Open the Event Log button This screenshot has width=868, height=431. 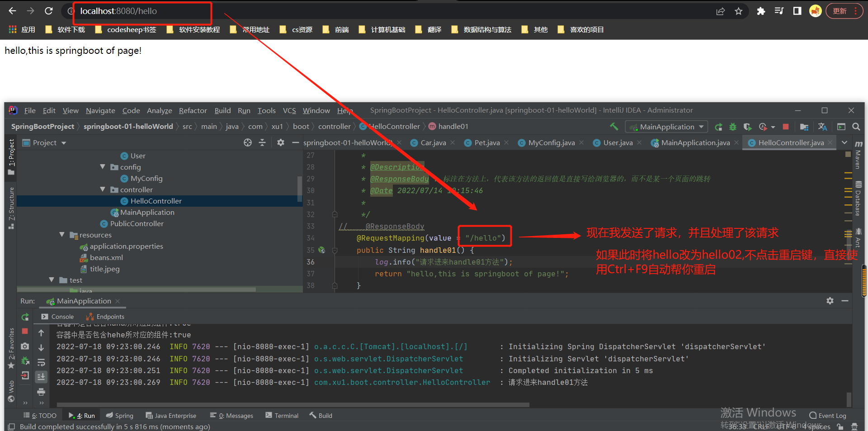point(828,416)
